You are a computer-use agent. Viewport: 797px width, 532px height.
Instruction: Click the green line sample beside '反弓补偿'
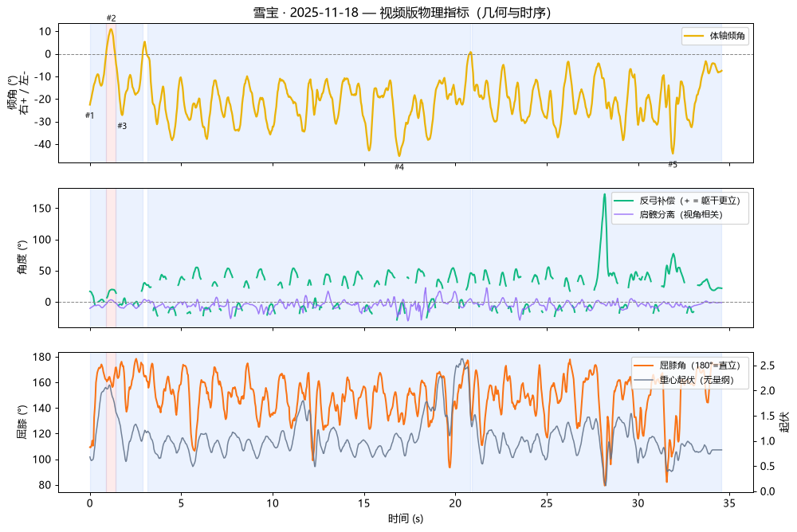[624, 201]
